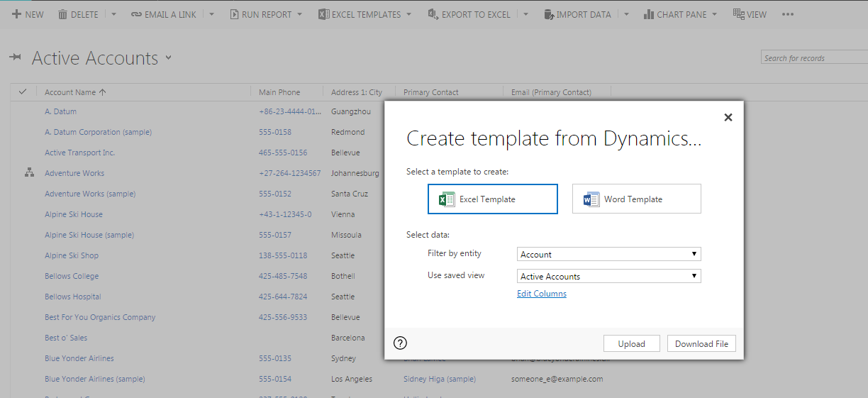Click the Missoula city cell
The height and width of the screenshot is (398, 868).
click(346, 235)
